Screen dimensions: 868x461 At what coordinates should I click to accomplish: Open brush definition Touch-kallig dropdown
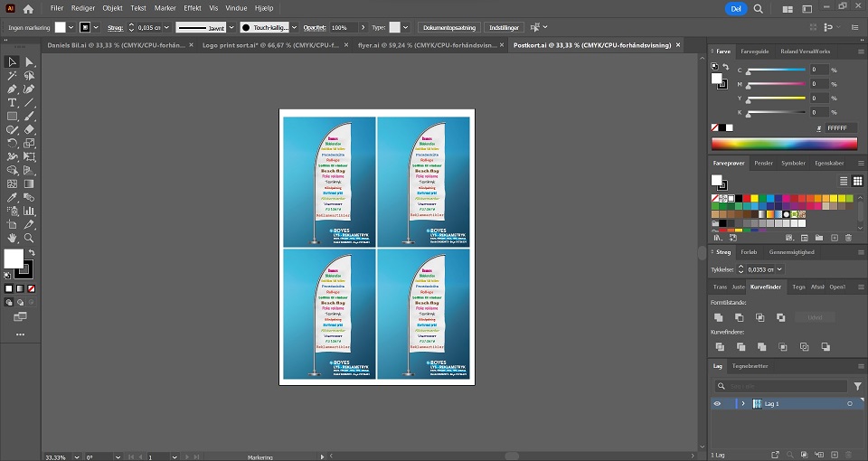(294, 27)
